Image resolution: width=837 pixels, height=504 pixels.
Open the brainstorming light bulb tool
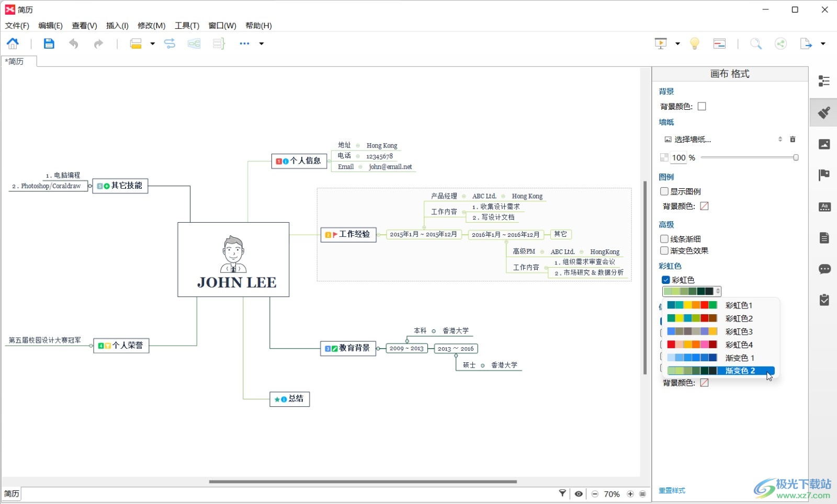[x=695, y=43]
